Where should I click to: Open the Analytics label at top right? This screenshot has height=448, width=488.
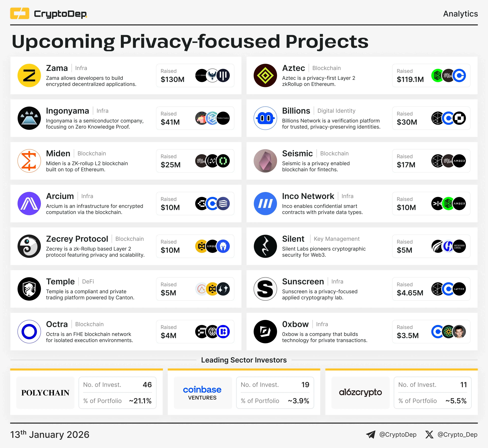[x=460, y=14]
